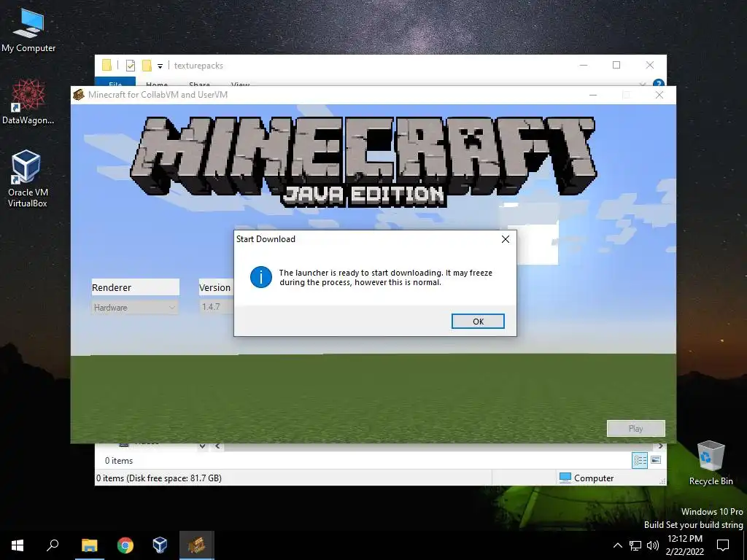The height and width of the screenshot is (560, 747).
Task: Click the Properties checkmark icon in texturepacks toolbar
Action: pyautogui.click(x=130, y=66)
